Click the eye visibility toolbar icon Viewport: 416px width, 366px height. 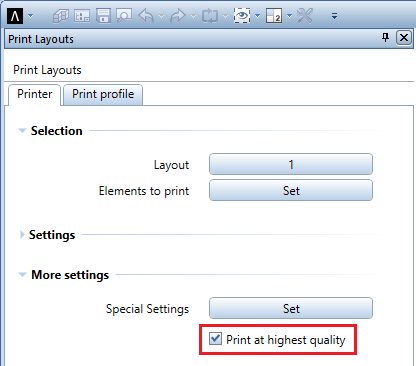coord(242,16)
